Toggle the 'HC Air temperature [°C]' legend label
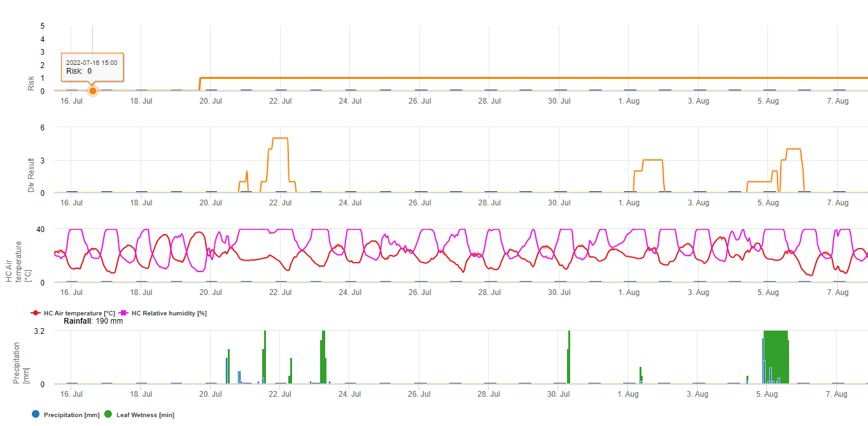The image size is (868, 426). click(x=80, y=313)
